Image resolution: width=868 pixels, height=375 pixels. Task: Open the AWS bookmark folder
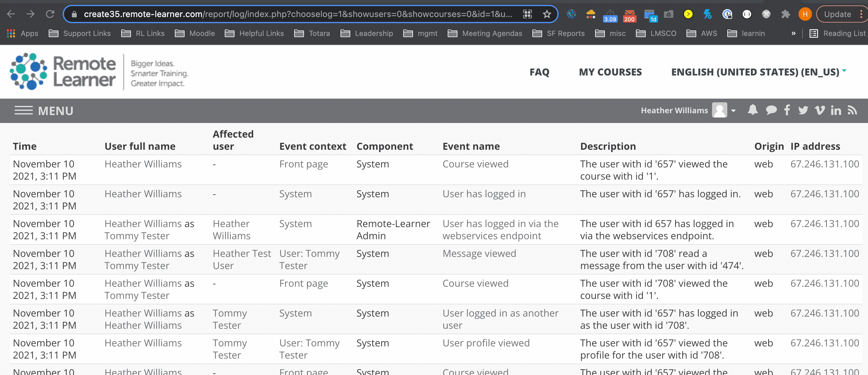point(702,33)
